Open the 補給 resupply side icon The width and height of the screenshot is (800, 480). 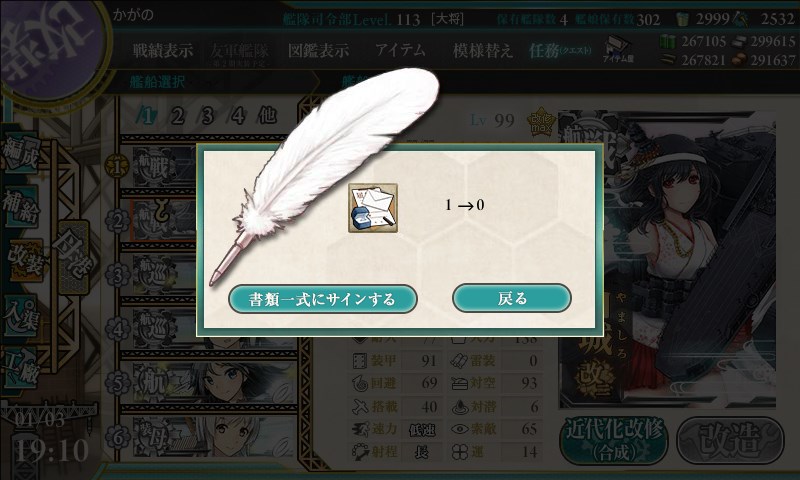coord(21,208)
